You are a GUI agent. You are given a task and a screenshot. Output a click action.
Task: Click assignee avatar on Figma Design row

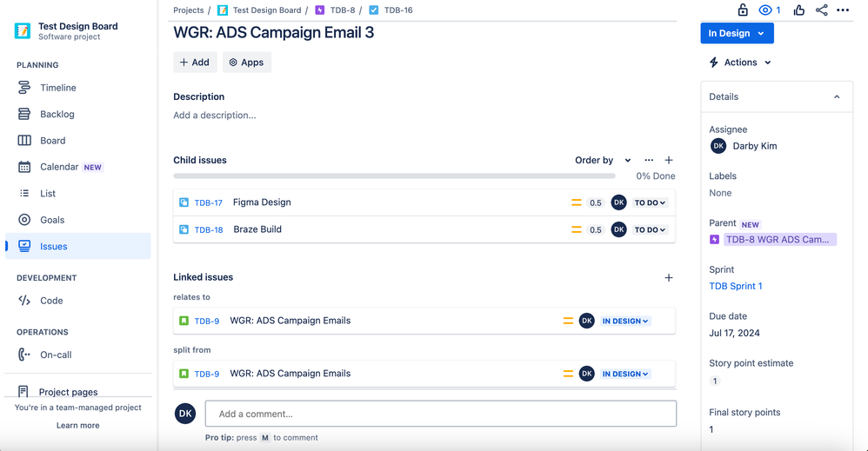click(x=619, y=202)
